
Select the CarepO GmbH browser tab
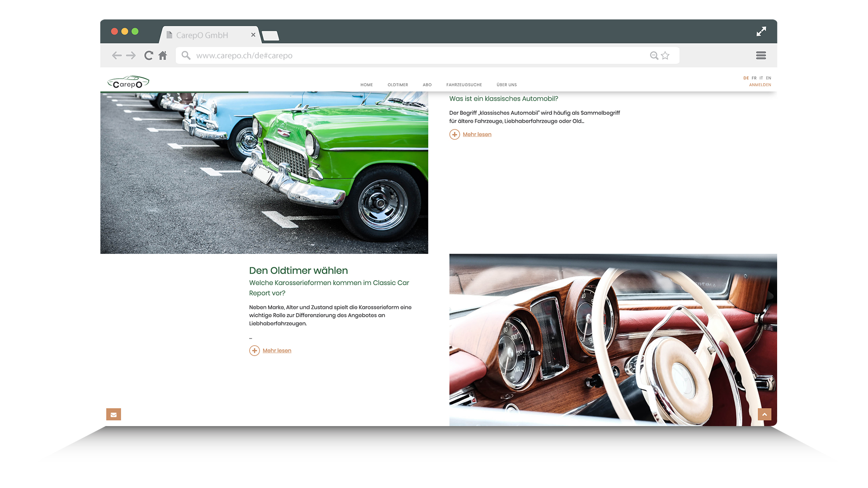202,35
